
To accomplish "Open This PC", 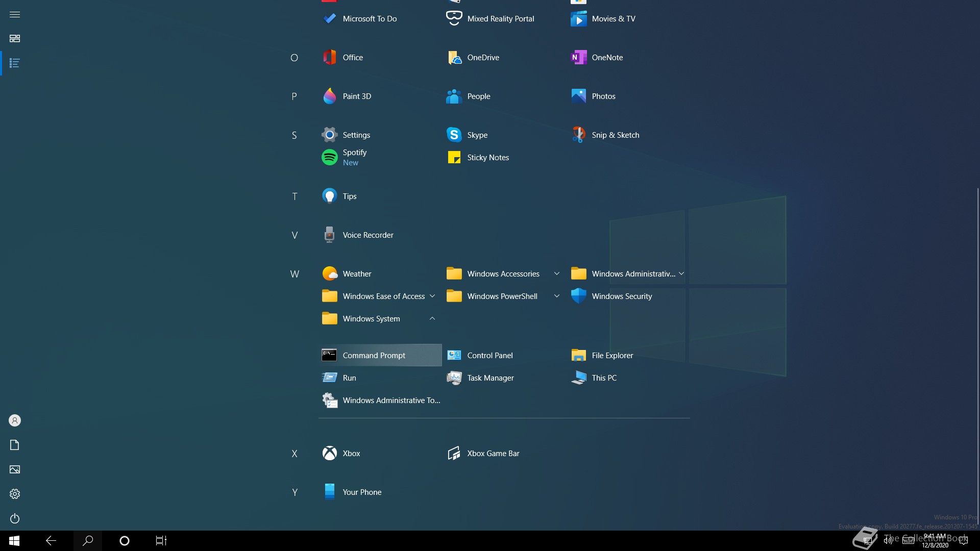I will 629,378.
